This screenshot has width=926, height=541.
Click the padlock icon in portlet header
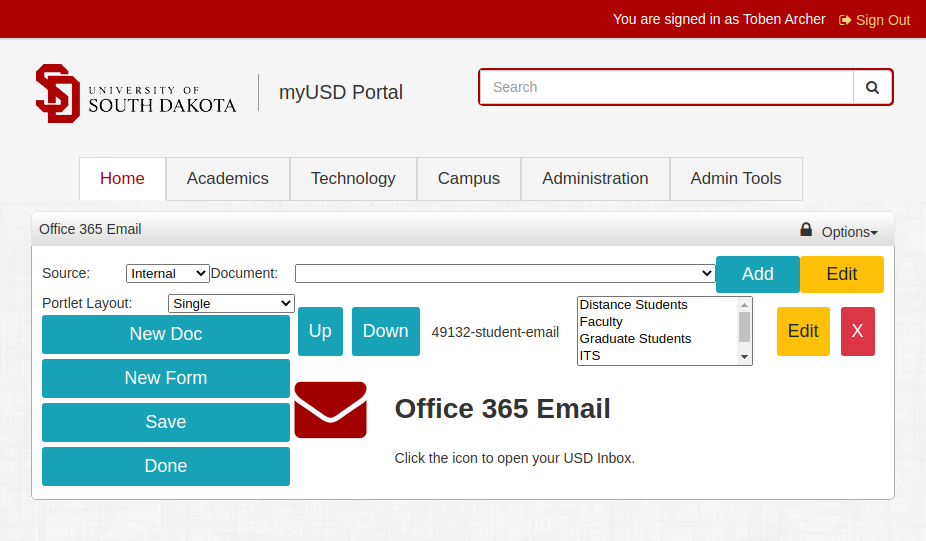(806, 230)
